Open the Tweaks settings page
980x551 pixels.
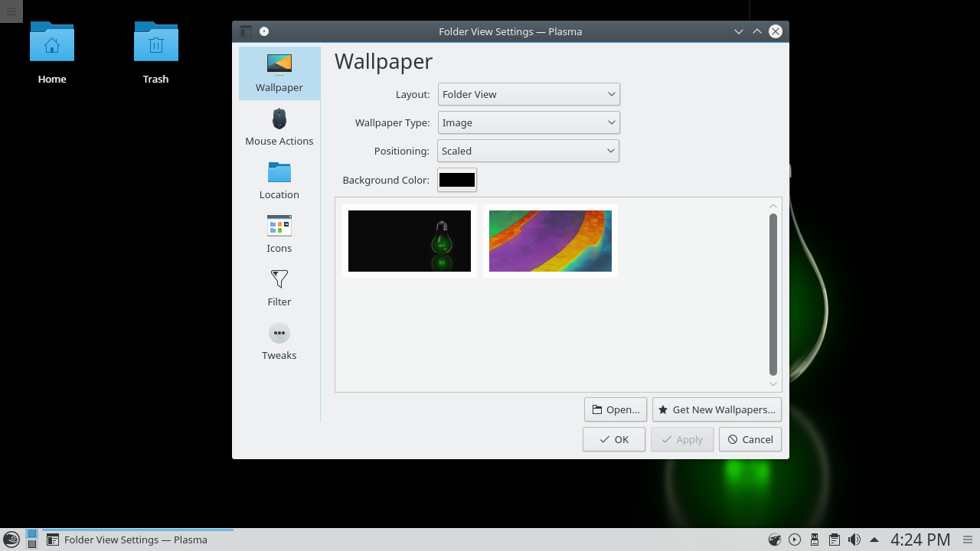click(x=279, y=341)
